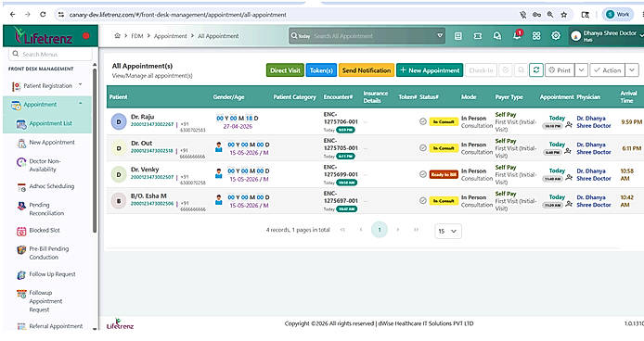Open New Appointment in the sidebar
The width and height of the screenshot is (644, 341).
(52, 143)
